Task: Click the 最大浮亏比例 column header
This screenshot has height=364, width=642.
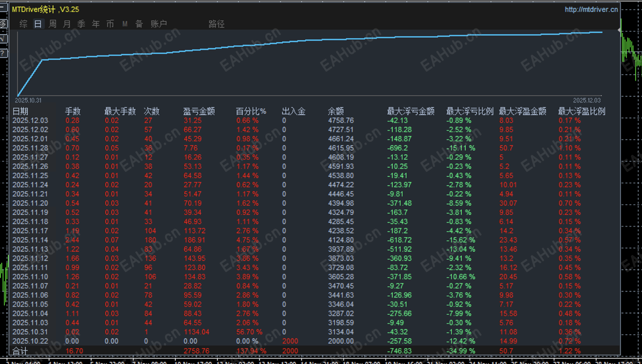Action: [x=470, y=111]
